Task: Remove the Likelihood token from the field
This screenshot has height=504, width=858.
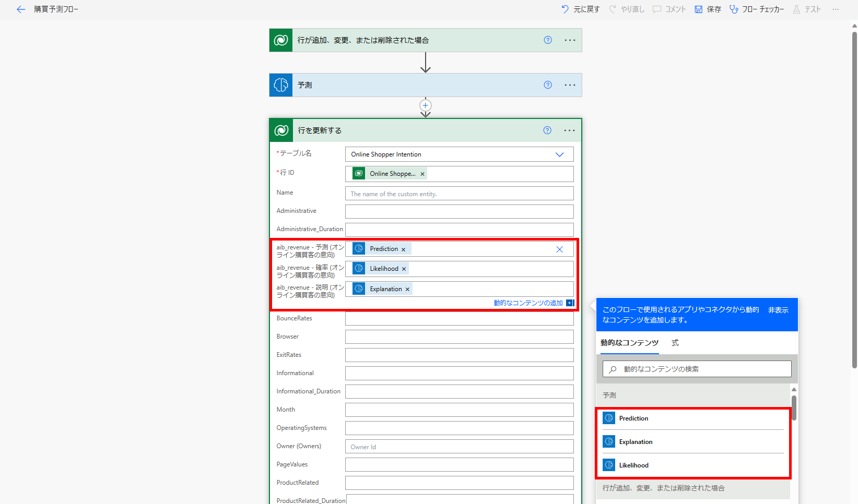Action: 404,269
